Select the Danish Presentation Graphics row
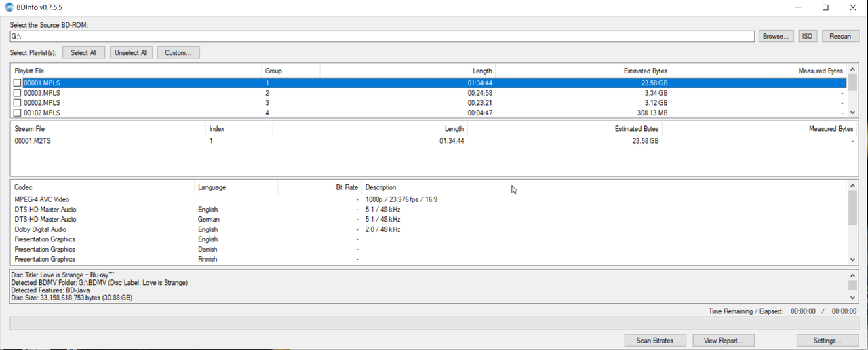This screenshot has width=868, height=350. 429,249
